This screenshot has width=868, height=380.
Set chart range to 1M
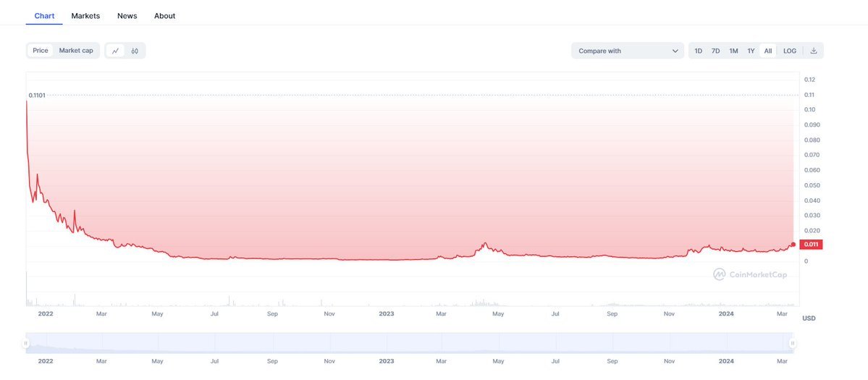point(733,51)
